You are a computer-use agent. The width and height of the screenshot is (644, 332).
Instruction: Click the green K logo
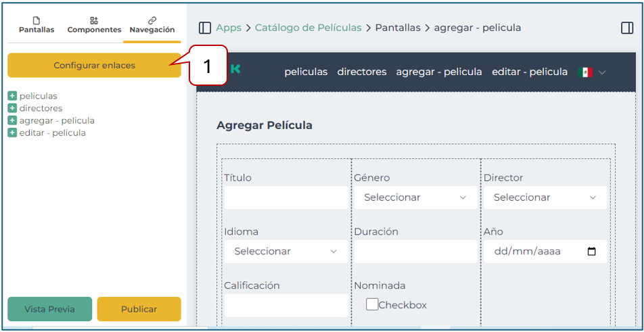pyautogui.click(x=235, y=68)
